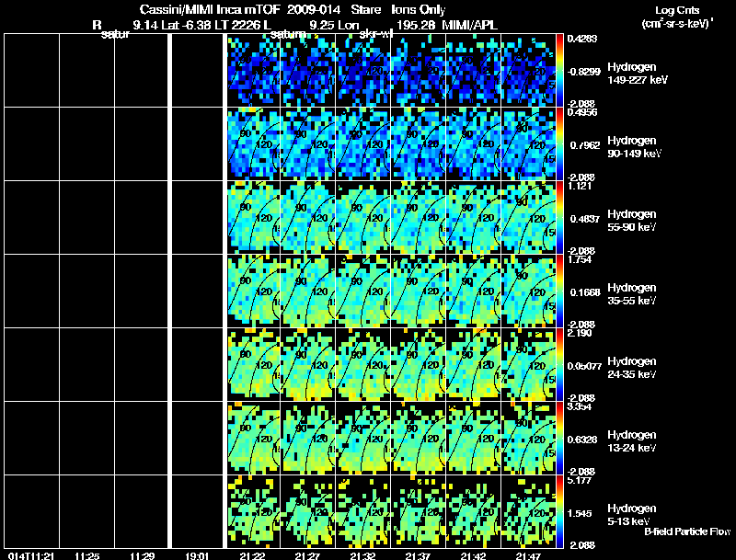
Task: Click the 'Hydrogen 13-24 keV' row label
Action: tap(632, 441)
